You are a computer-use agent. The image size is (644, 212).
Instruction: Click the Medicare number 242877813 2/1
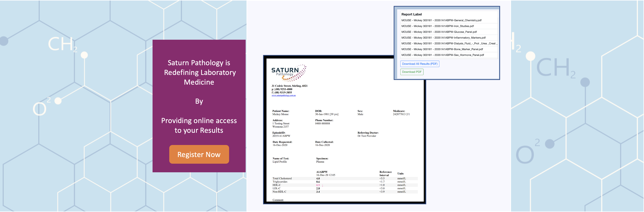coord(401,114)
